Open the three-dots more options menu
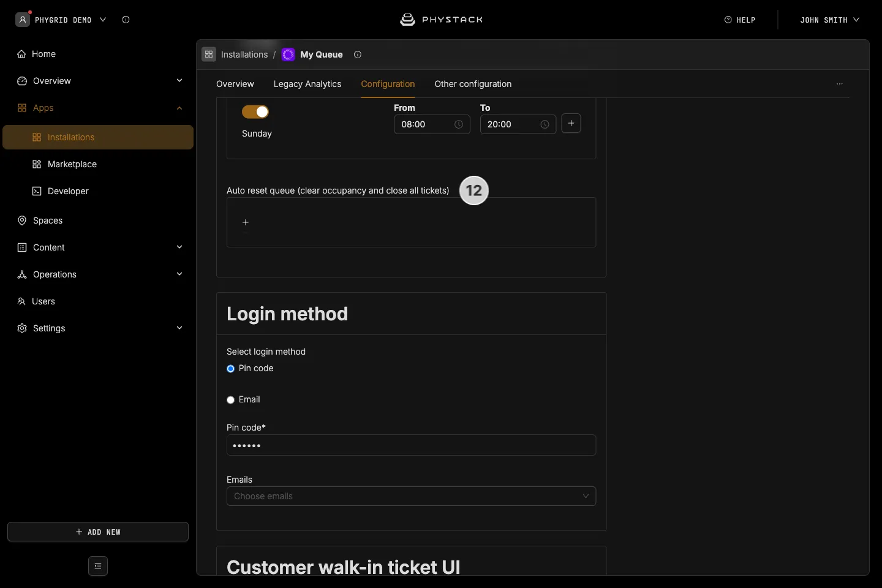This screenshot has height=588, width=882. [x=840, y=84]
